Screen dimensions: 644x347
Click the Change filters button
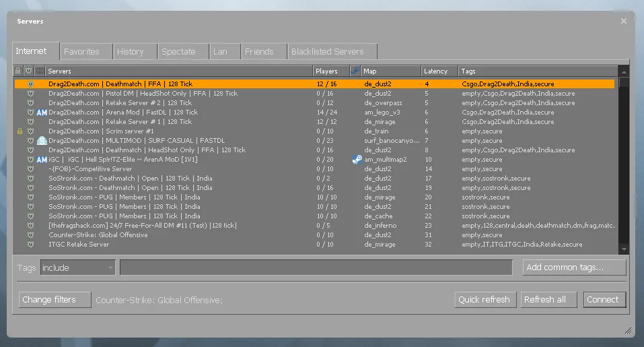[55, 300]
